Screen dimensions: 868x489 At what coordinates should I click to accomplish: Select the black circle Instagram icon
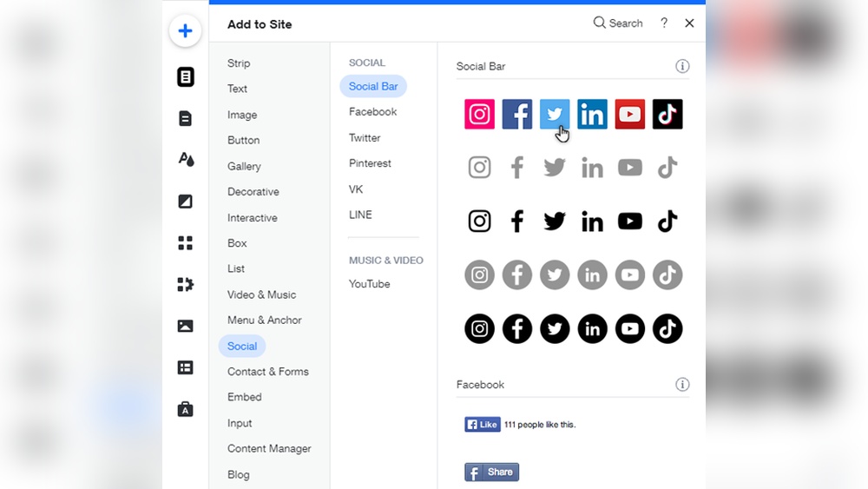pyautogui.click(x=479, y=328)
